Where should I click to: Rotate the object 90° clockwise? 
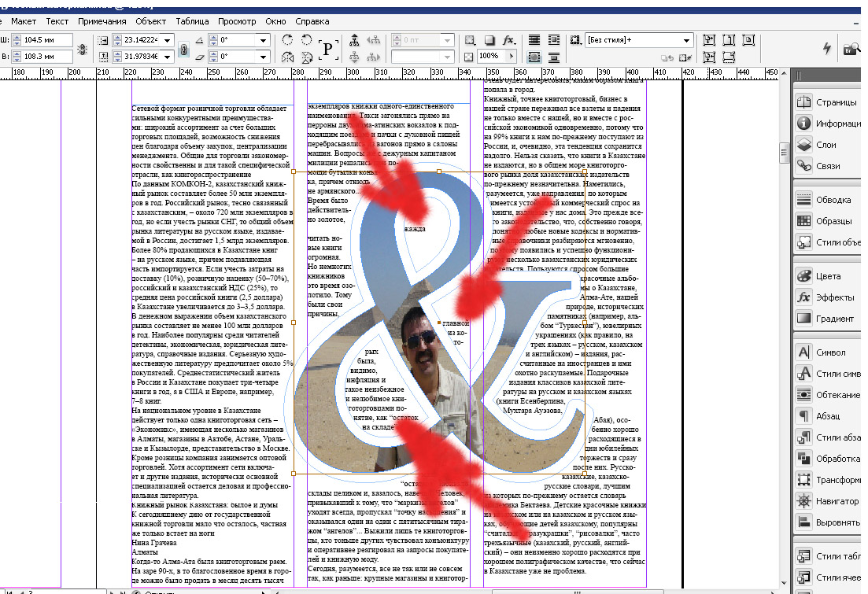(287, 40)
